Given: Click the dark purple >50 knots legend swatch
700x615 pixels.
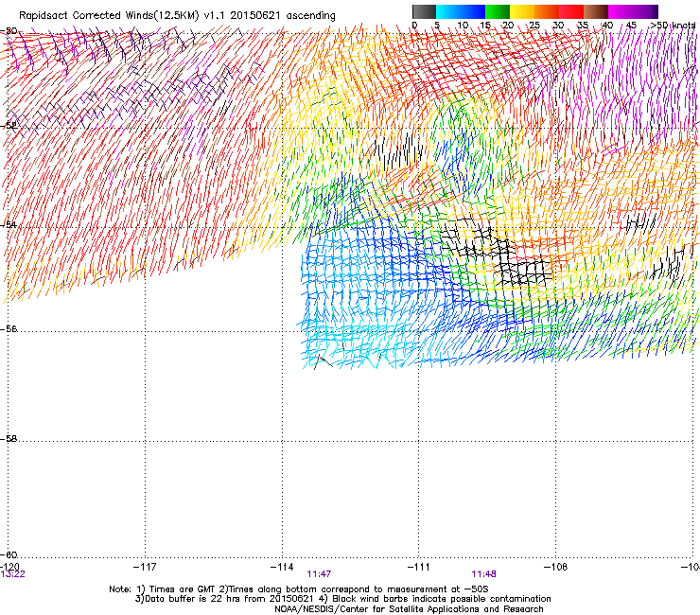Looking at the screenshot, I should coord(655,11).
